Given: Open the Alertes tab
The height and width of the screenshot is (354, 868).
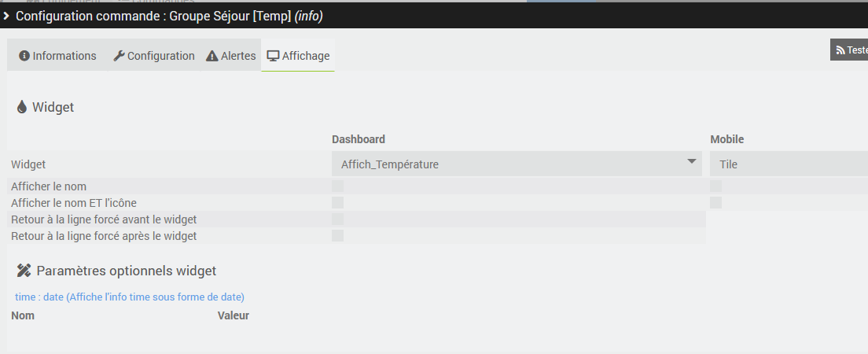Looking at the screenshot, I should (x=231, y=56).
